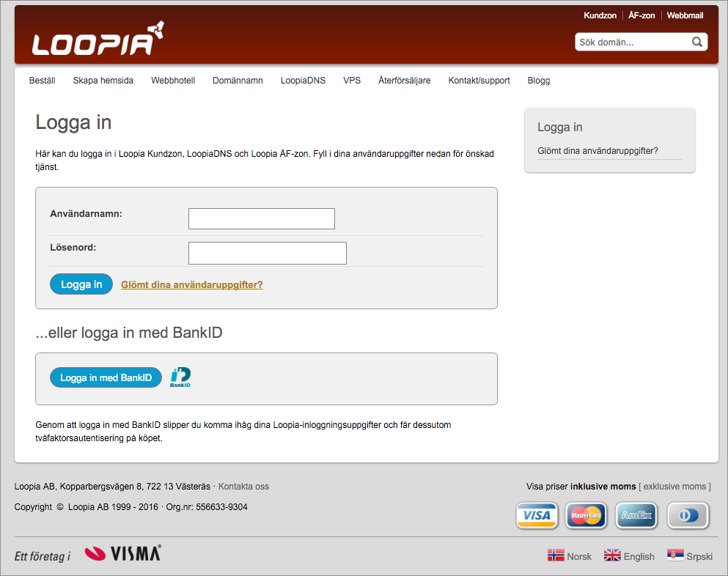Open Webbmail link in header
Screen dimensions: 728x576
(685, 15)
